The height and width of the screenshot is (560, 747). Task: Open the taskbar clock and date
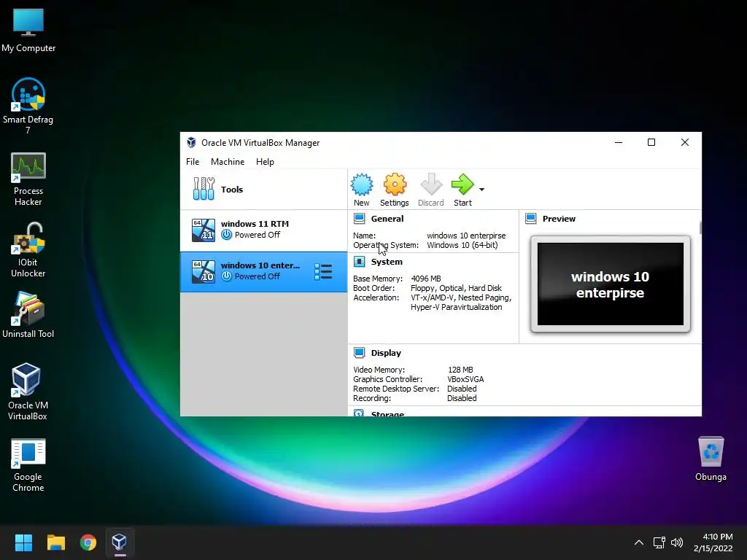[x=713, y=542]
